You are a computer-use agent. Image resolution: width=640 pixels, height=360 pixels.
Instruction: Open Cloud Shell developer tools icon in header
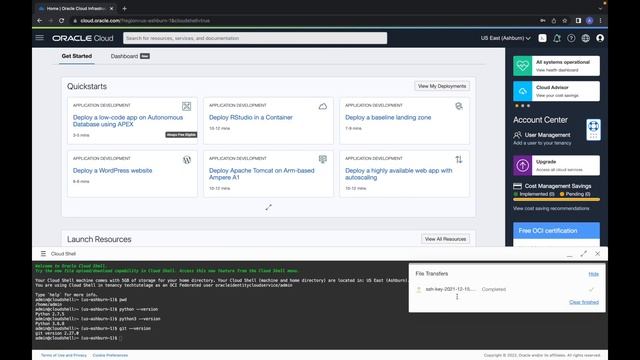[542, 38]
